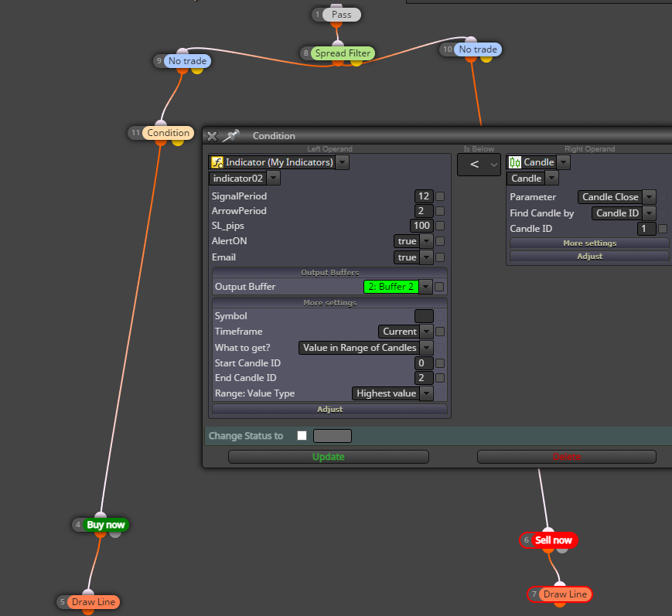Toggle the checkbox next to SignalPeriod
672x616 pixels.
point(440,196)
